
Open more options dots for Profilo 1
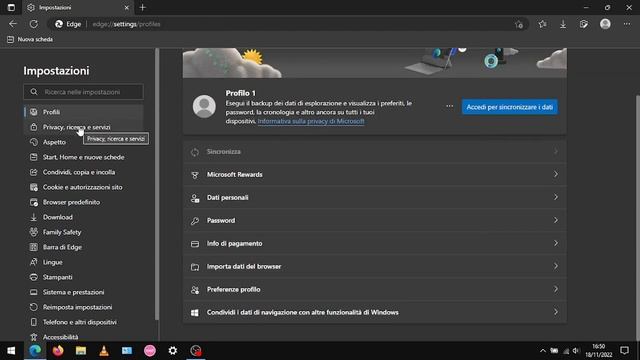point(449,106)
